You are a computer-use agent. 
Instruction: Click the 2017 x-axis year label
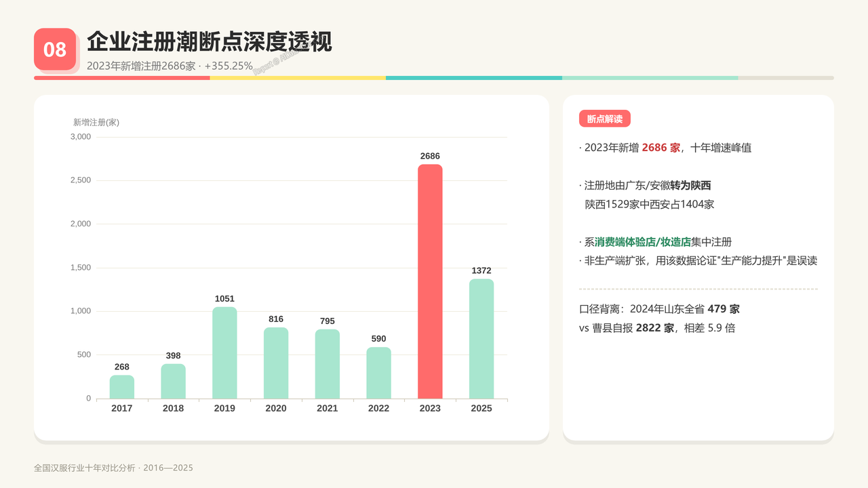pos(122,408)
